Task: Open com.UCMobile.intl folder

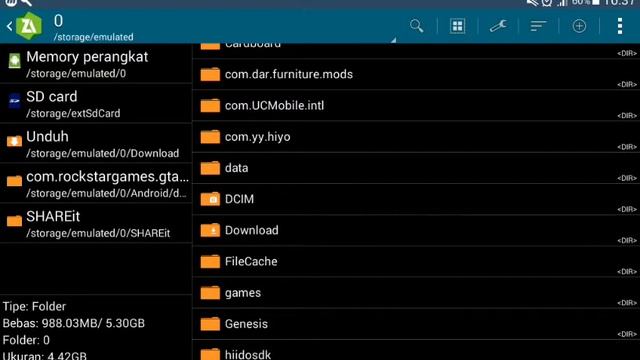Action: click(x=416, y=106)
